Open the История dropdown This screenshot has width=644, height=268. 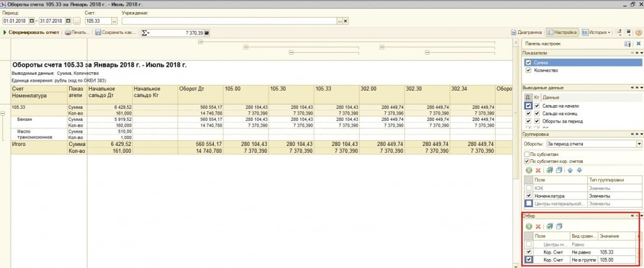596,33
